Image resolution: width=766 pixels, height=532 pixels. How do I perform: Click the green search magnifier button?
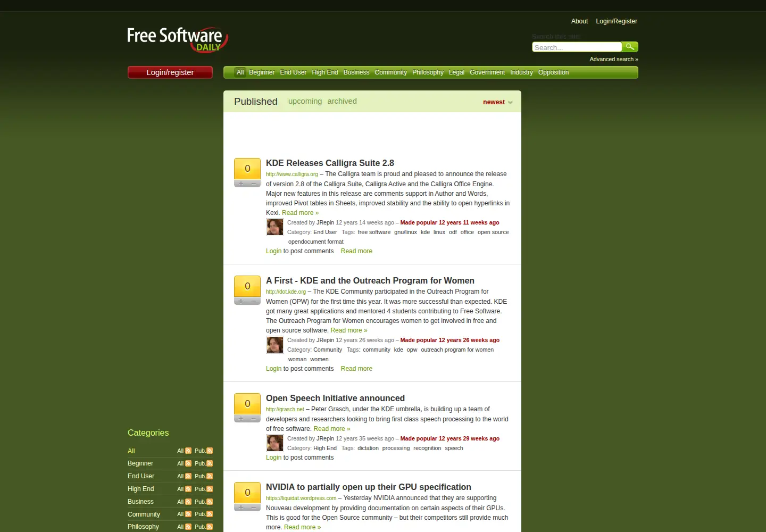pyautogui.click(x=630, y=47)
